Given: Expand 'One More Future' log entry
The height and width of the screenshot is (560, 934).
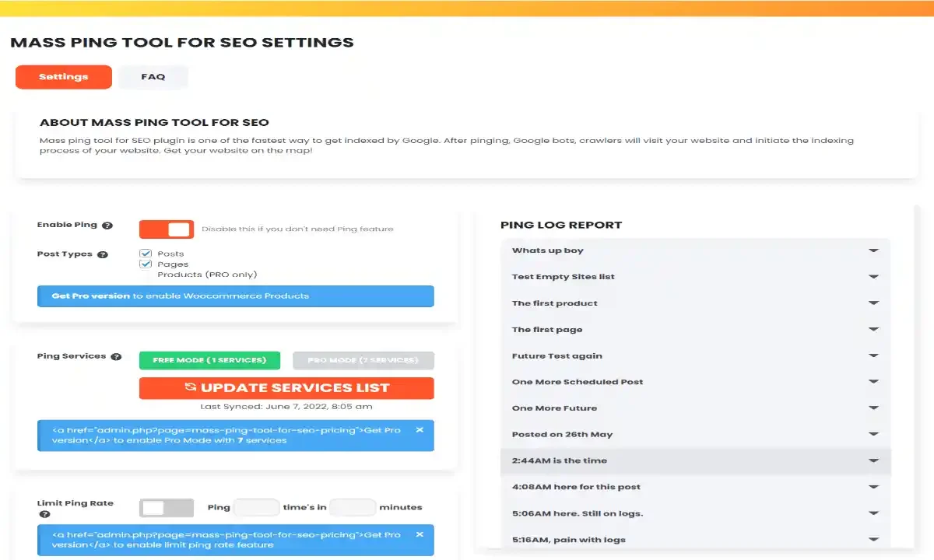Looking at the screenshot, I should [695, 408].
